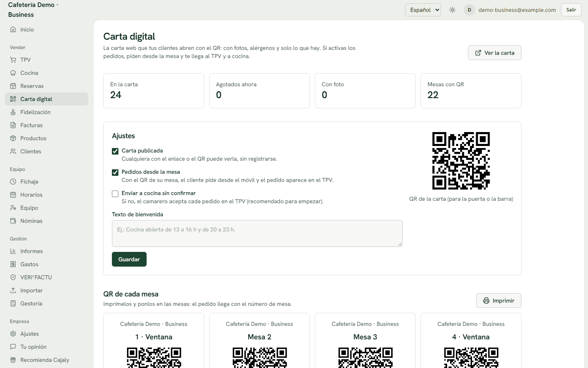Click the Texto de bienvenida text area
This screenshot has width=588, height=368.
(x=257, y=233)
